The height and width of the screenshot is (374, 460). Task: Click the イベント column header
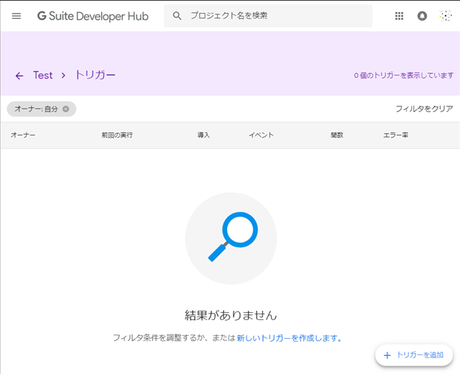pos(261,135)
